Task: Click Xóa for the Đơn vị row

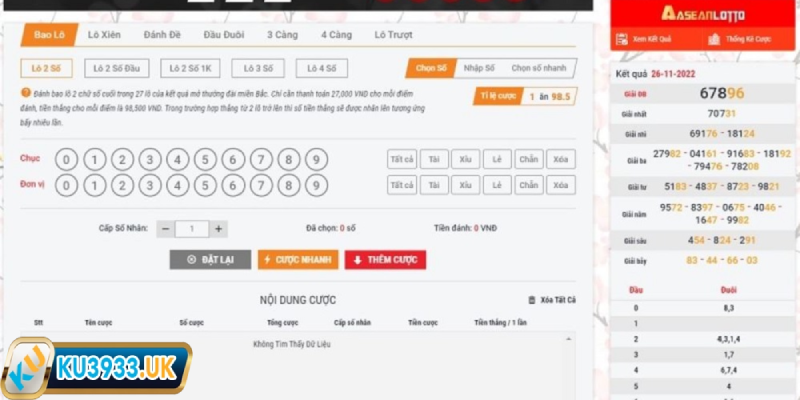Action: click(561, 185)
